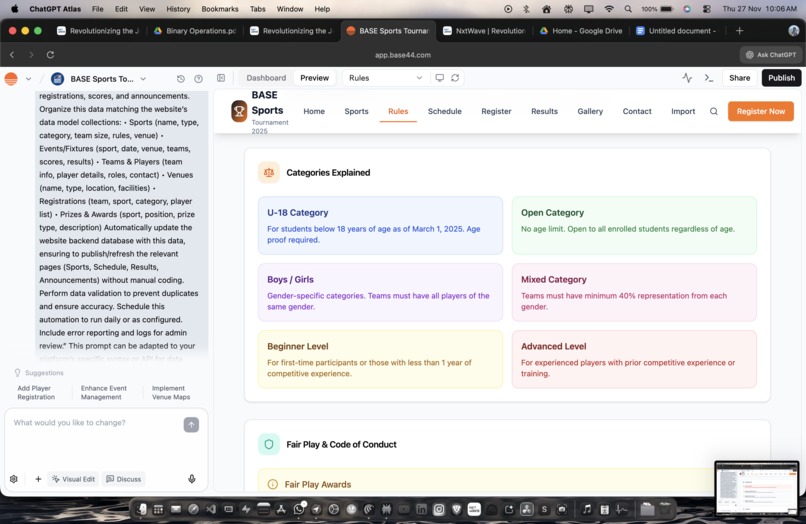This screenshot has height=524, width=806.
Task: Open the History menu
Action: point(178,9)
